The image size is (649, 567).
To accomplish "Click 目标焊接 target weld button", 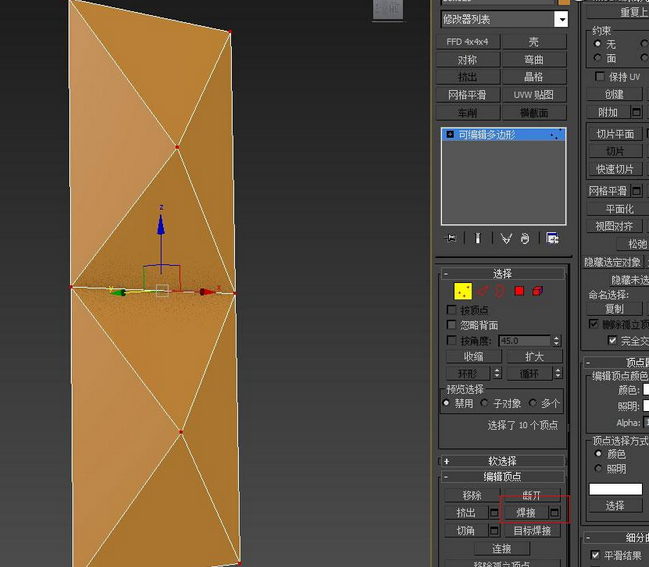I will [x=532, y=530].
